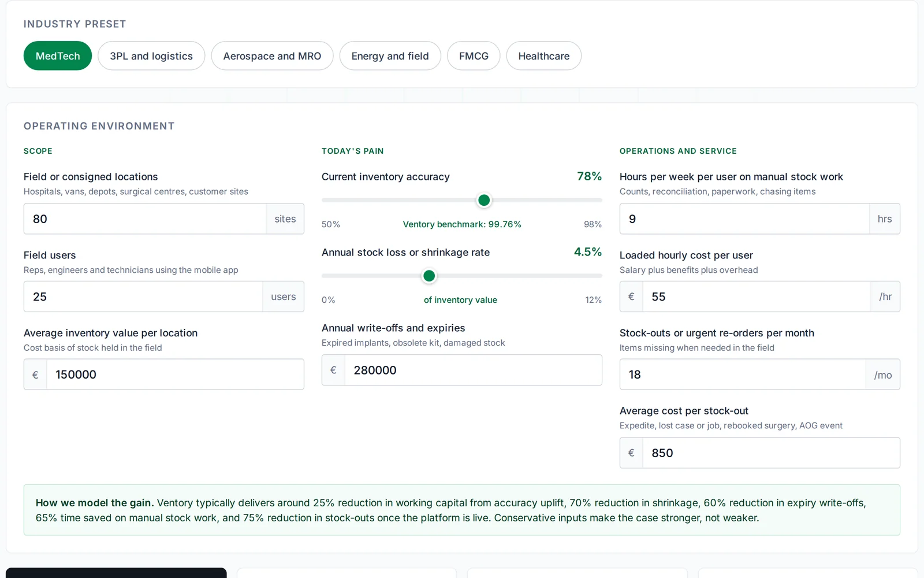
Task: Click the 50% slider minimum label
Action: tap(331, 224)
